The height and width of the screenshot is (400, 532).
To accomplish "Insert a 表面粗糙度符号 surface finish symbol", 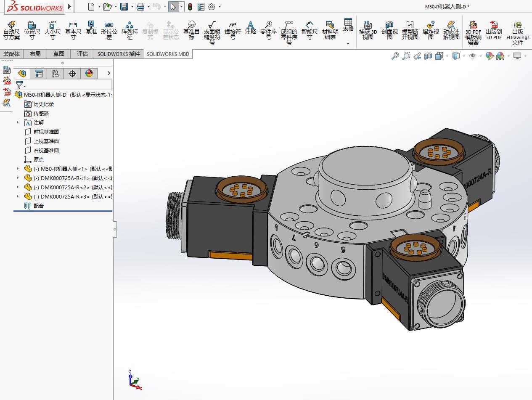I will tap(212, 33).
